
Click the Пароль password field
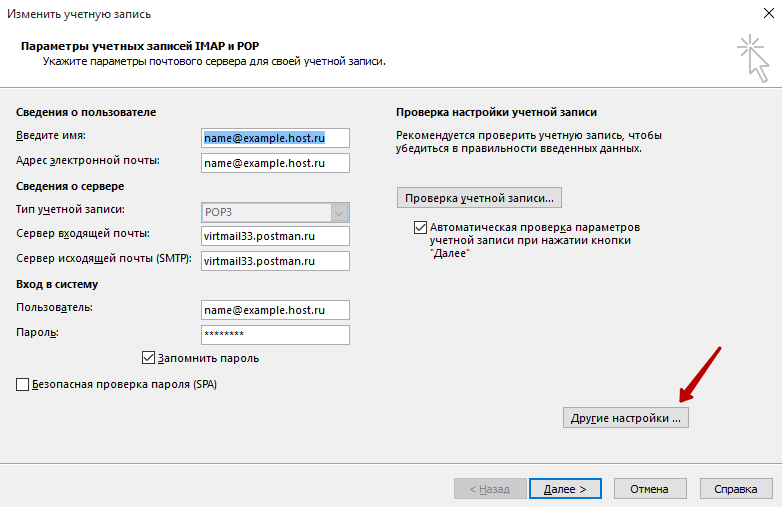tap(275, 335)
